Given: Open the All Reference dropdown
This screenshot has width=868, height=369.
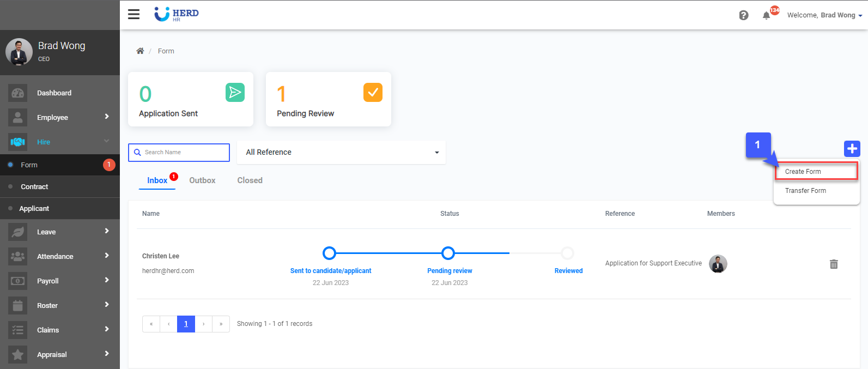Looking at the screenshot, I should pos(341,153).
